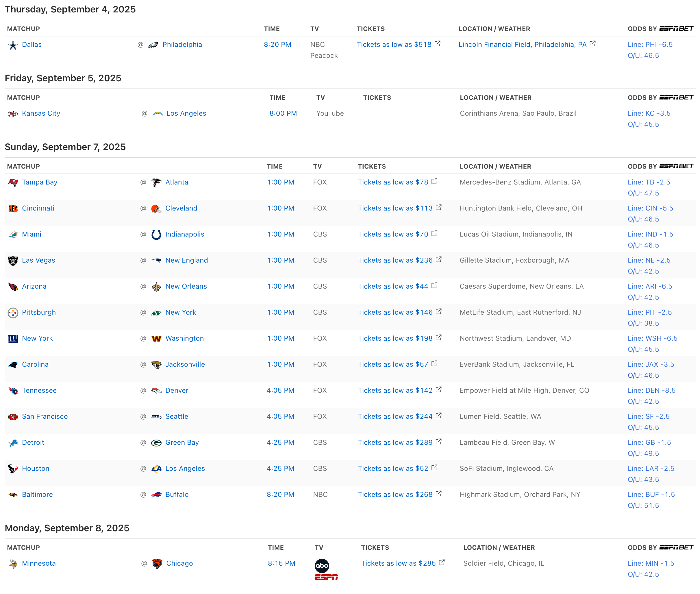The image size is (700, 594).
Task: Click the Carolina Panthers logo
Action: (13, 365)
